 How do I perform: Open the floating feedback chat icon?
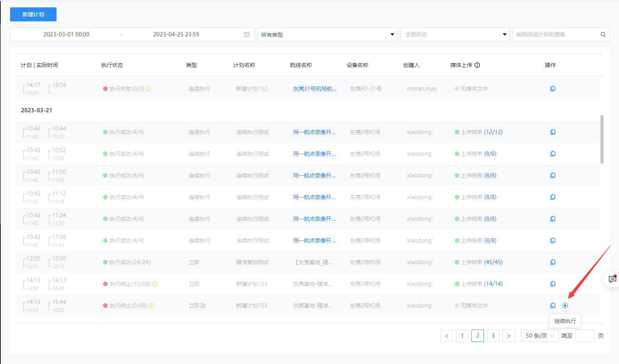point(612,279)
